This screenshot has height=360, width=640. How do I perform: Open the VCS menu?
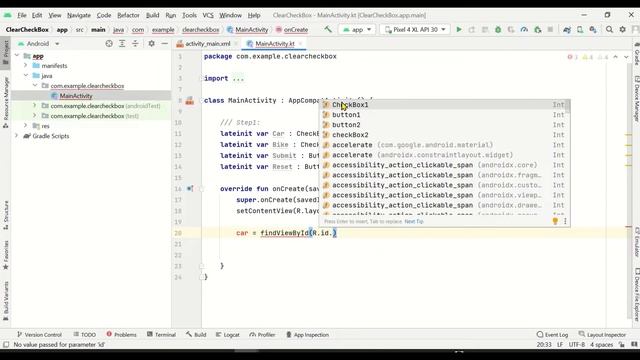(x=208, y=15)
